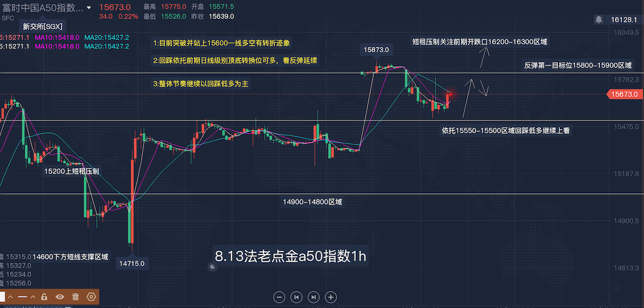Viewport: 644px width, 308px height.
Task: Select the 14900-14800区域 text label
Action: [312, 202]
